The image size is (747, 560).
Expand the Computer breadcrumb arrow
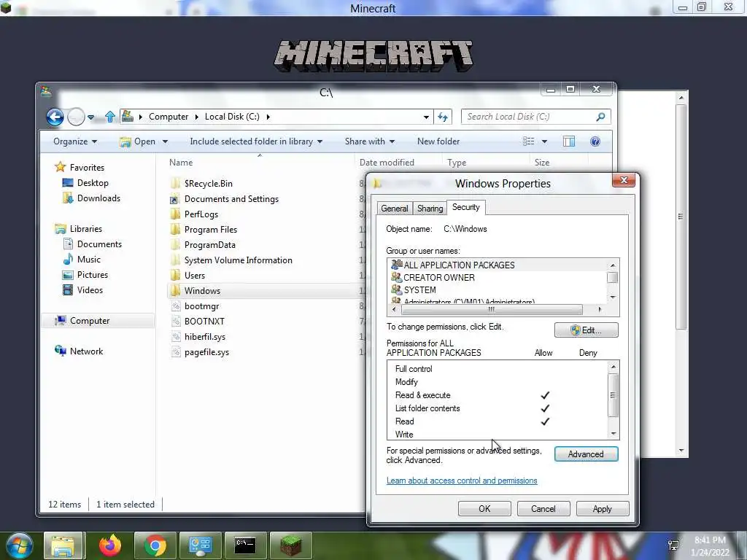[x=196, y=117]
